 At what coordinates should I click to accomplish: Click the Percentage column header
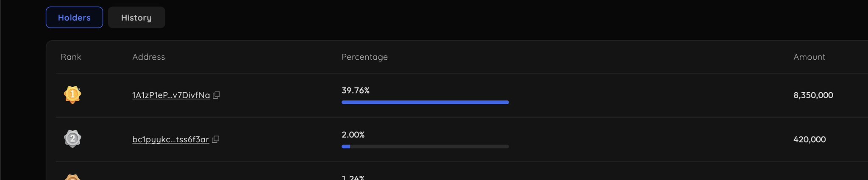(364, 57)
